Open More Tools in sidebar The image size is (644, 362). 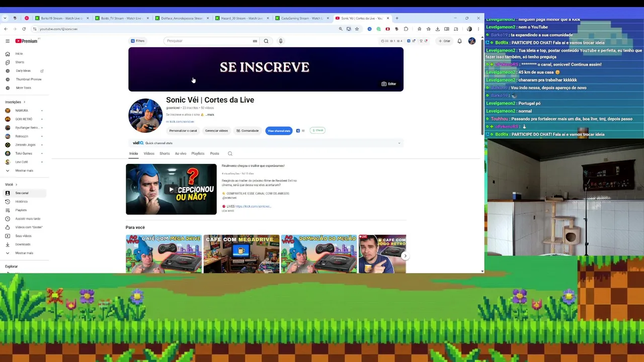[x=23, y=88]
